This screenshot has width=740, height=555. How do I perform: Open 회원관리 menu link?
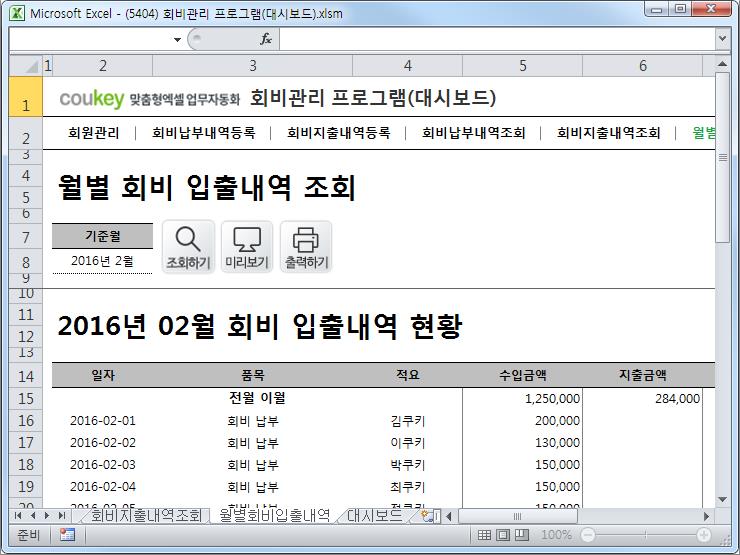pos(93,133)
